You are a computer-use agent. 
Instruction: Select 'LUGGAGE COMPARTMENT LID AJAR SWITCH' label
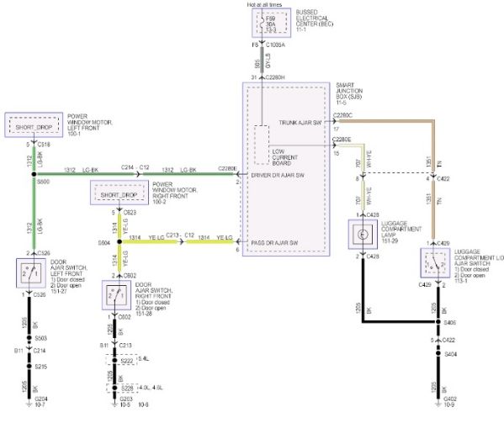(x=479, y=257)
